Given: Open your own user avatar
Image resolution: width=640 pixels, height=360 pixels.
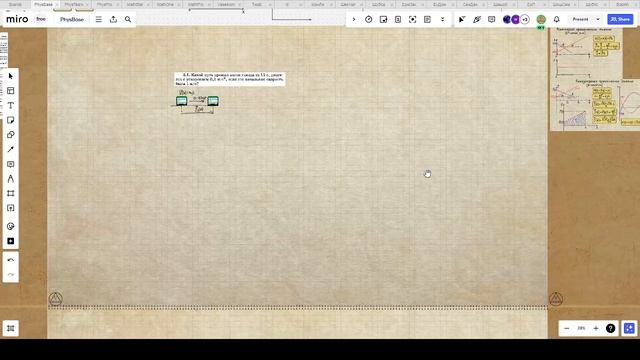Looking at the screenshot, I should click(x=541, y=19).
